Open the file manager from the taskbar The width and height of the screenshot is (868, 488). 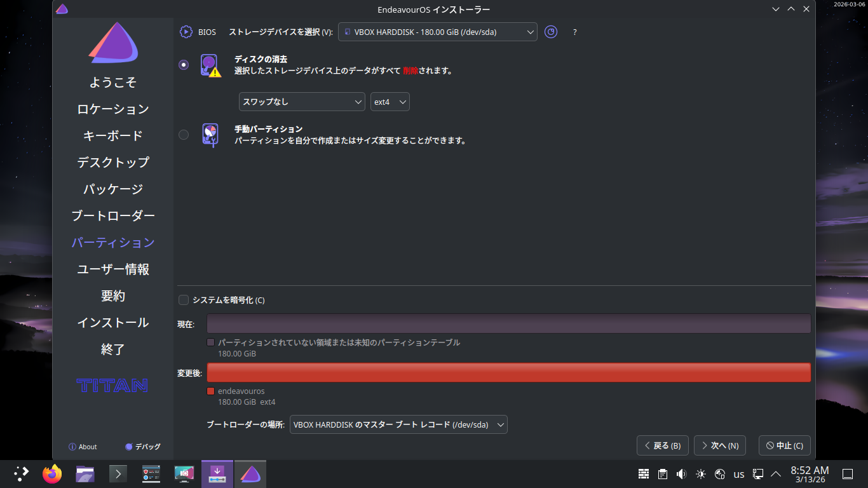click(x=85, y=473)
